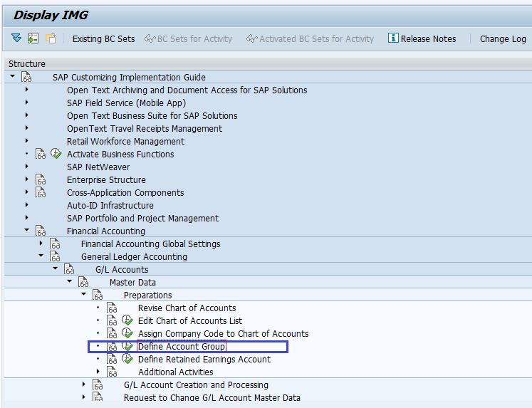Expand OpenText Travel Receipts Management
Image resolution: width=532 pixels, height=408 pixels.
(x=27, y=128)
